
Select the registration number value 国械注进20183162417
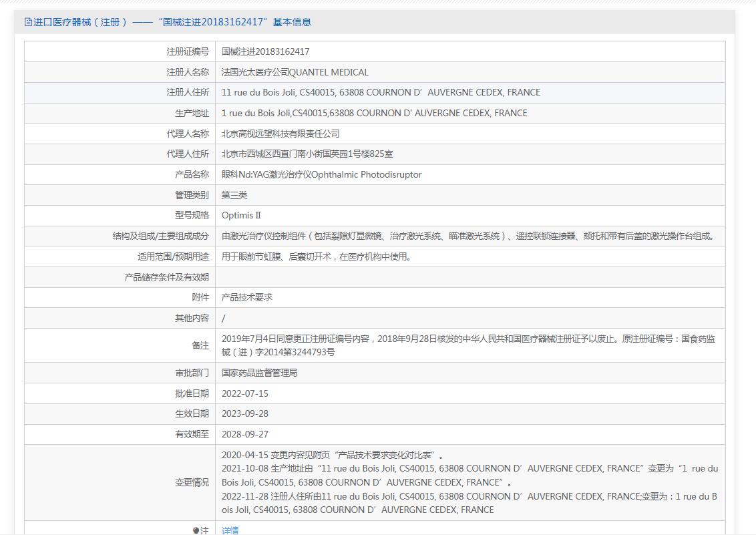pos(266,51)
